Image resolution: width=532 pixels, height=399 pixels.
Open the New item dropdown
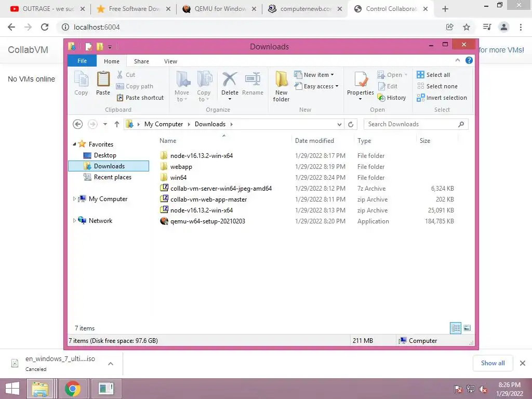point(314,75)
